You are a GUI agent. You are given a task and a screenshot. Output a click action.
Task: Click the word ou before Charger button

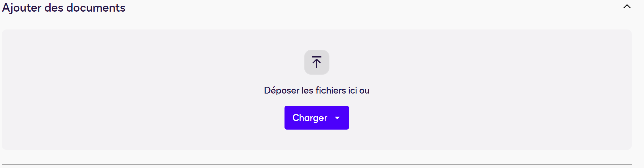coord(364,91)
